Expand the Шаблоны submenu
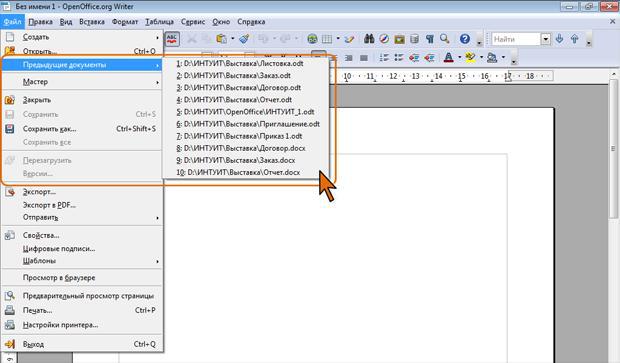Screen dimensions: 620x363 pyautogui.click(x=82, y=261)
